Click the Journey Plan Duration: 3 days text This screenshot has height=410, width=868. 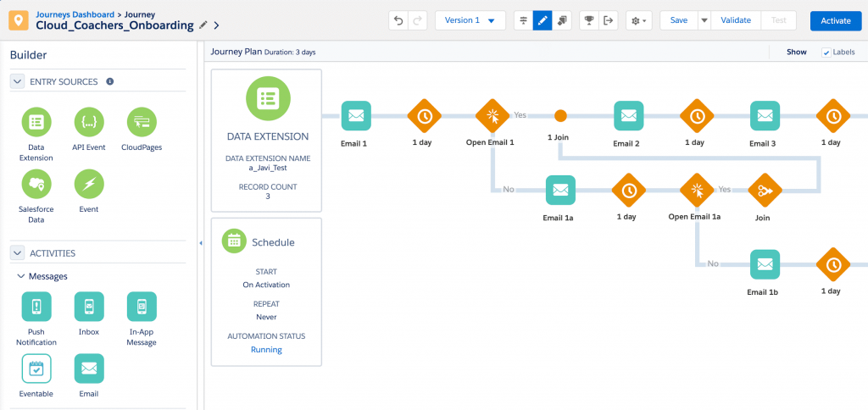point(264,52)
